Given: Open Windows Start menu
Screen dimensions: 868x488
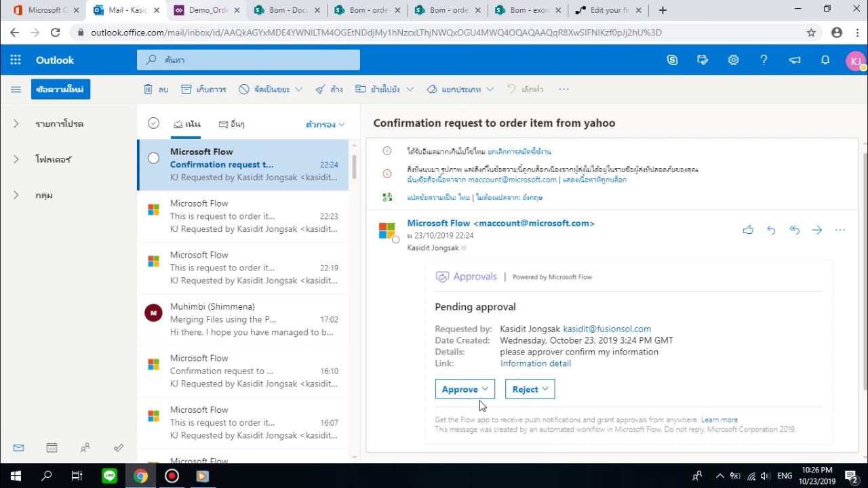Looking at the screenshot, I should tap(16, 476).
